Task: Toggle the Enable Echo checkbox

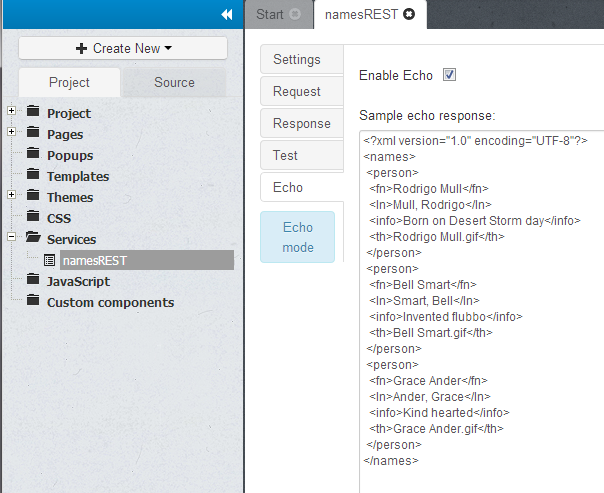Action: coord(450,75)
